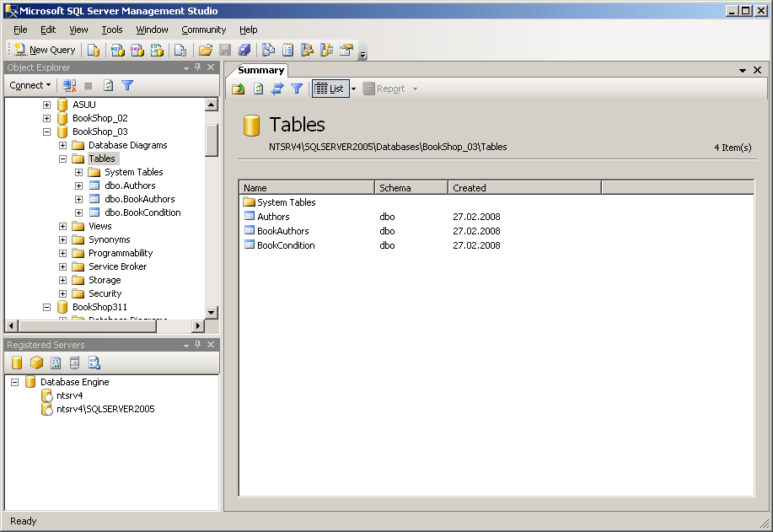Click the Disconnect icon in Object Explorer
Viewport: 773px width, 532px height.
click(69, 86)
